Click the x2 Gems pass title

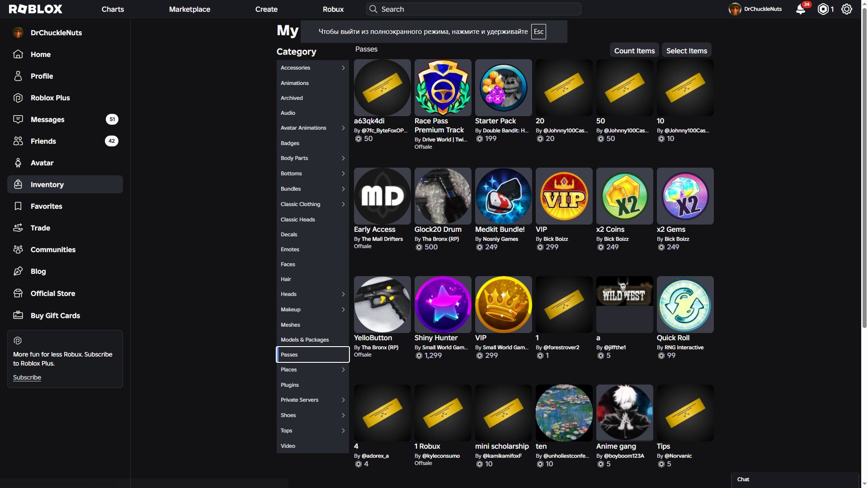671,230
